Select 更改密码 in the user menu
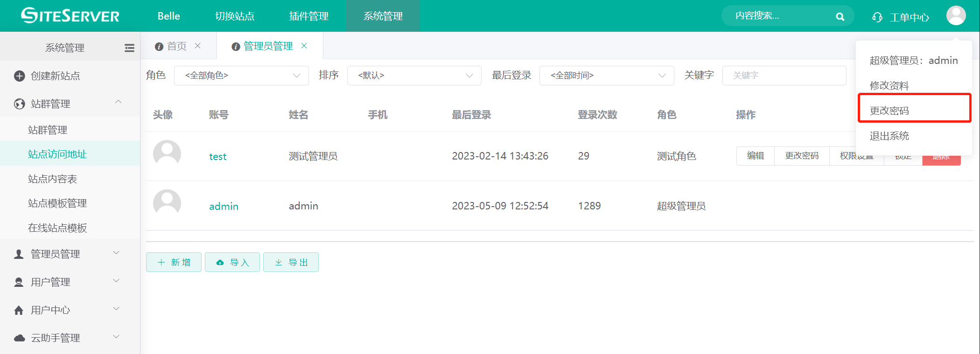This screenshot has height=354, width=980. (x=889, y=111)
